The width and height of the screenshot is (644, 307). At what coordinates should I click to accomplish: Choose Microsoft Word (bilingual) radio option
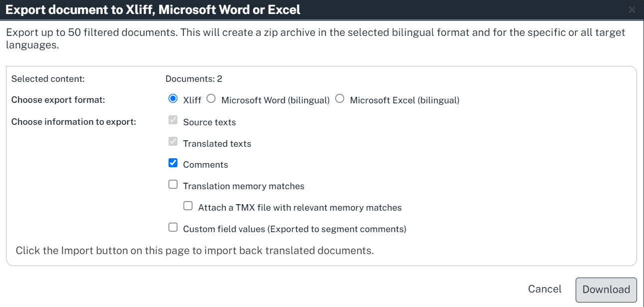(x=211, y=99)
